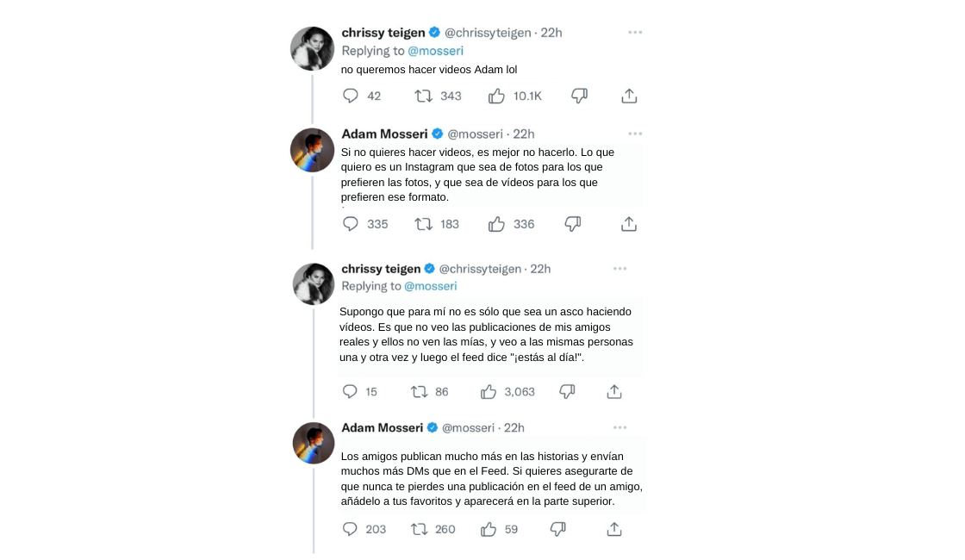Like the tweet with 10.1K likes
Viewport: 965px width, 560px height.
[496, 96]
